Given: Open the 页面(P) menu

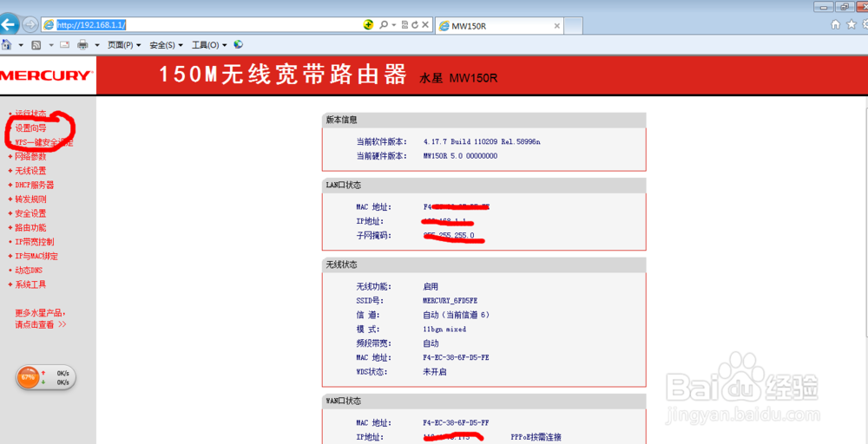Looking at the screenshot, I should click(124, 45).
